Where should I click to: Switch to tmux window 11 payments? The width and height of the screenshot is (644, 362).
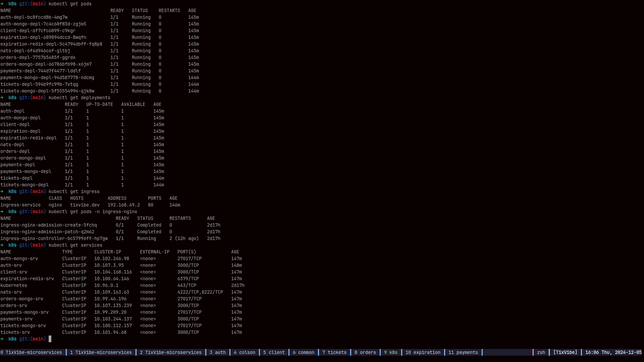pyautogui.click(x=463, y=352)
